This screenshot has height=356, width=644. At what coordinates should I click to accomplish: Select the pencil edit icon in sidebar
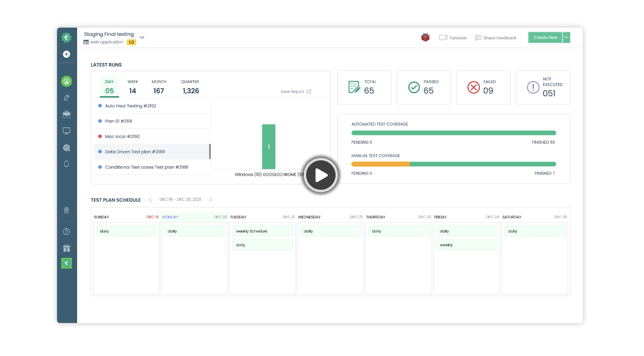(67, 97)
